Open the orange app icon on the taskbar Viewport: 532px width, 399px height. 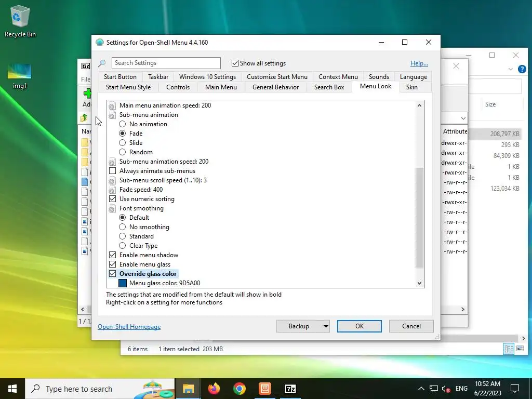[x=264, y=389]
